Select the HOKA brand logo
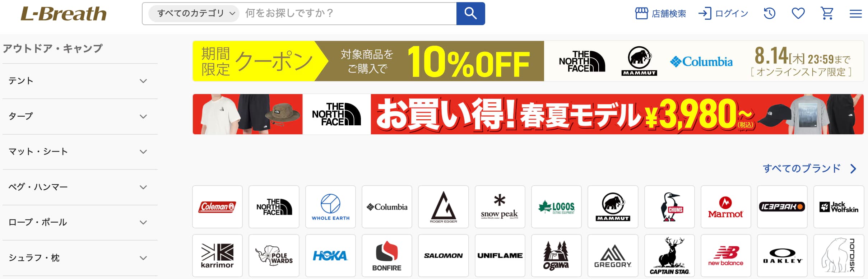The width and height of the screenshot is (868, 279). coord(330,256)
